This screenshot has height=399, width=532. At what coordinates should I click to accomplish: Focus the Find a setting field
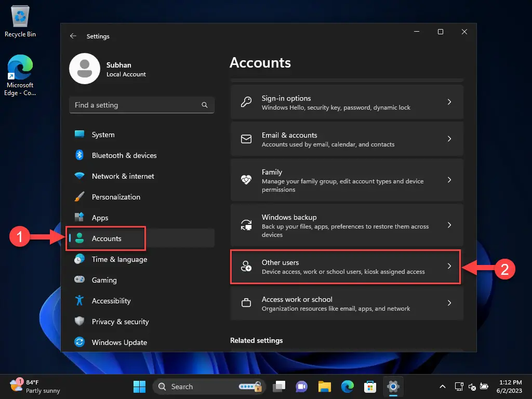click(x=141, y=105)
